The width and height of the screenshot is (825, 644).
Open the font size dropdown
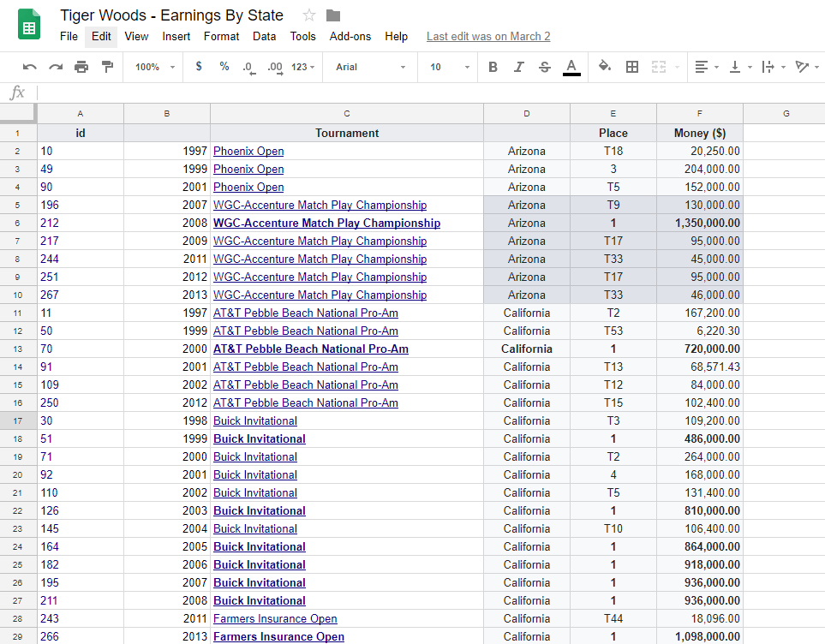pos(445,66)
